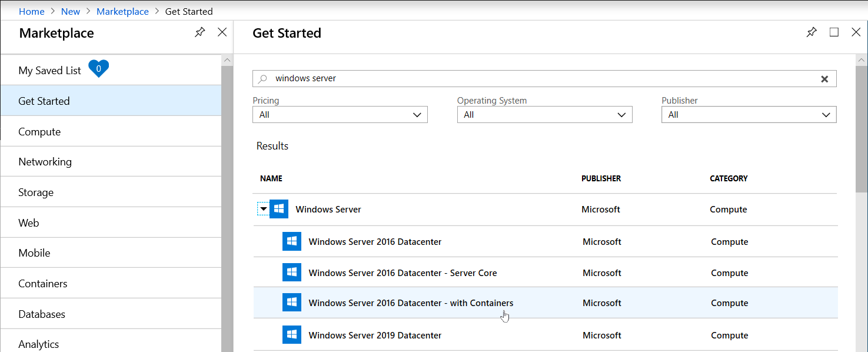Open Marketplace from the breadcrumb trail
Image resolution: width=868 pixels, height=352 pixels.
(122, 11)
